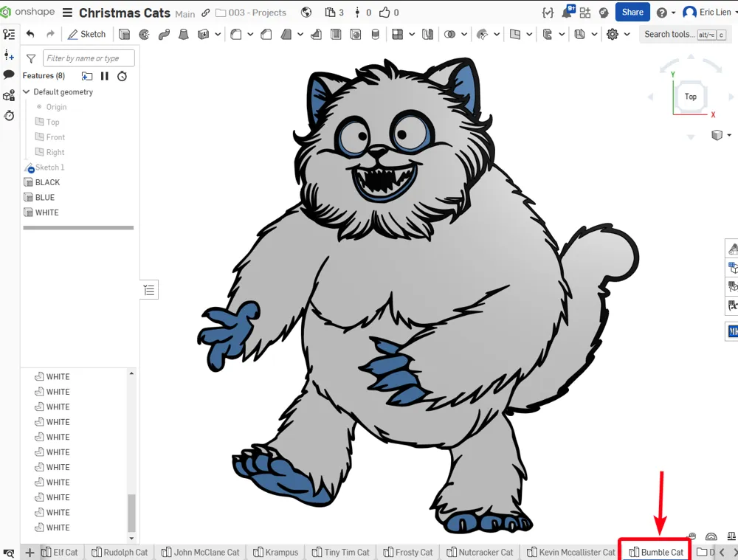738x560 pixels.
Task: Click the Top face of view cube
Action: pos(691,97)
